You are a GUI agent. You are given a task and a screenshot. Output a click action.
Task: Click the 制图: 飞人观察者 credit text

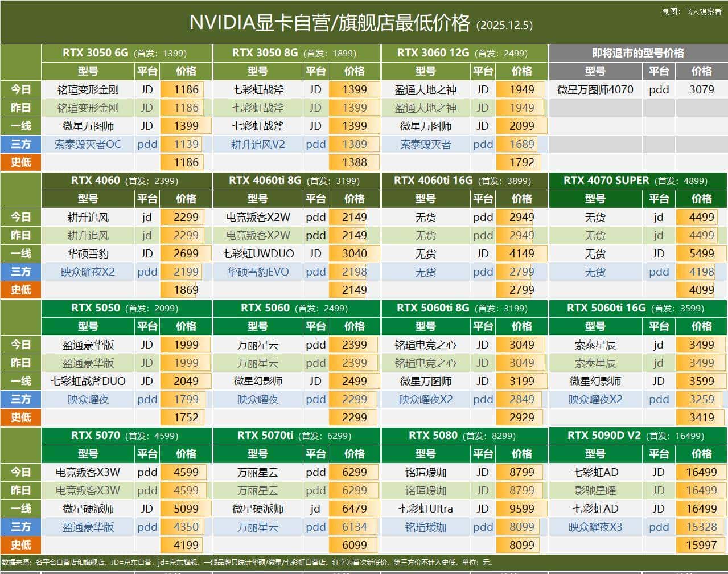pos(692,10)
